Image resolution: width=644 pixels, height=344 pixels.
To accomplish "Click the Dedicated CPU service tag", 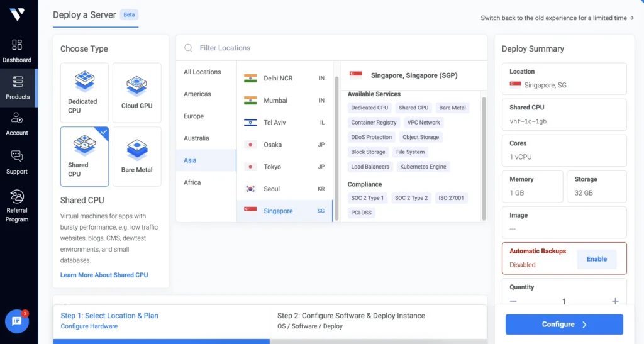I will click(369, 108).
